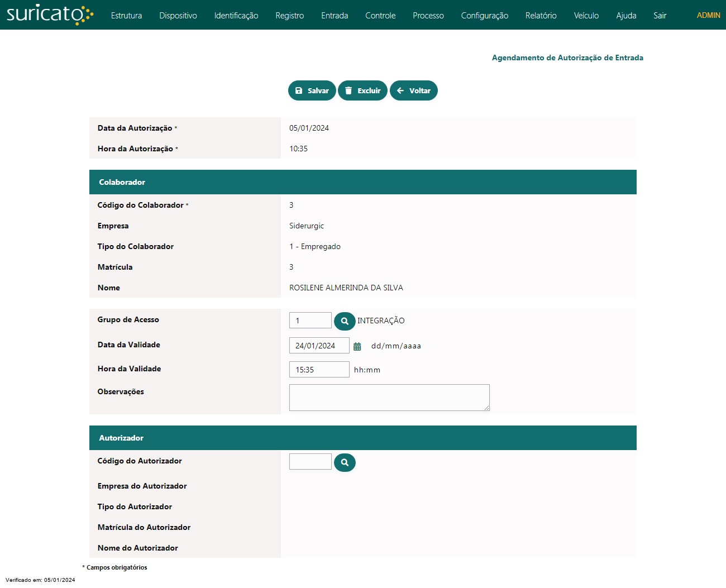Viewport: 726px width, 588px height.
Task: Click the Código do Autorizador input box
Action: [310, 462]
